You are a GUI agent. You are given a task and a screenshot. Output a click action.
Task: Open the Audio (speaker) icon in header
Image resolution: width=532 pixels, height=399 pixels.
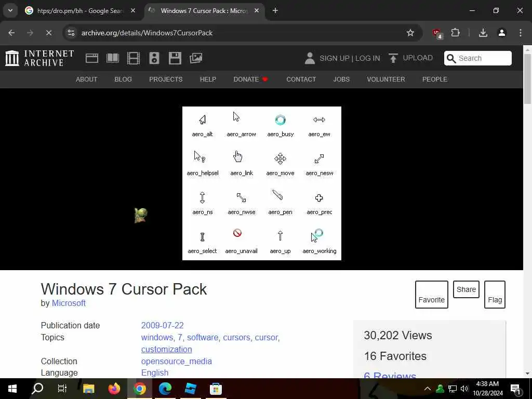tap(154, 58)
